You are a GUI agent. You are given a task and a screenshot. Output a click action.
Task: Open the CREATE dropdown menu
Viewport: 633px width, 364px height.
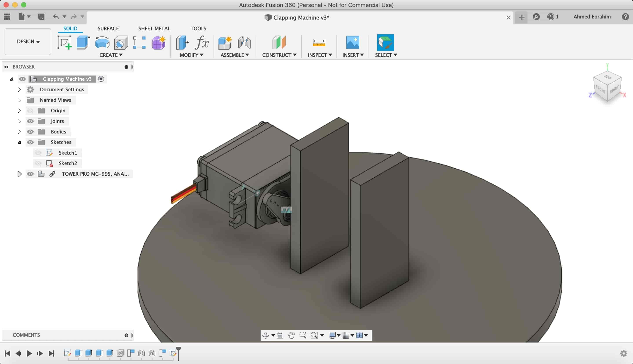point(111,55)
